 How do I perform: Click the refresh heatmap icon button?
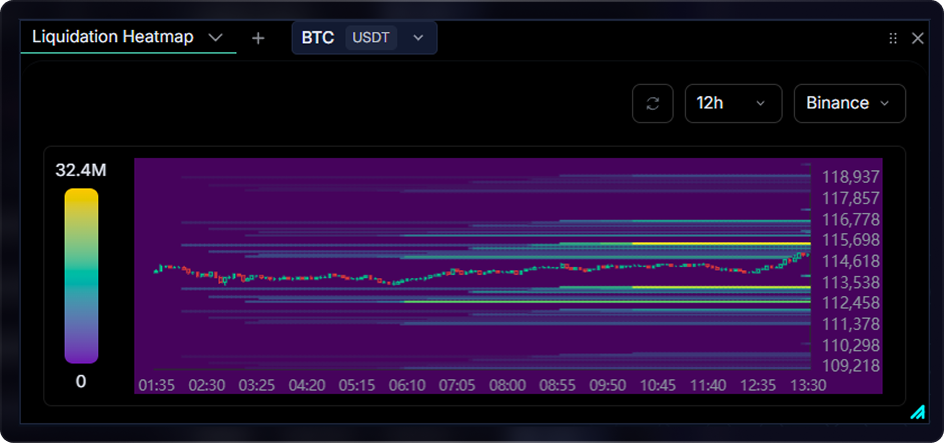pyautogui.click(x=653, y=104)
